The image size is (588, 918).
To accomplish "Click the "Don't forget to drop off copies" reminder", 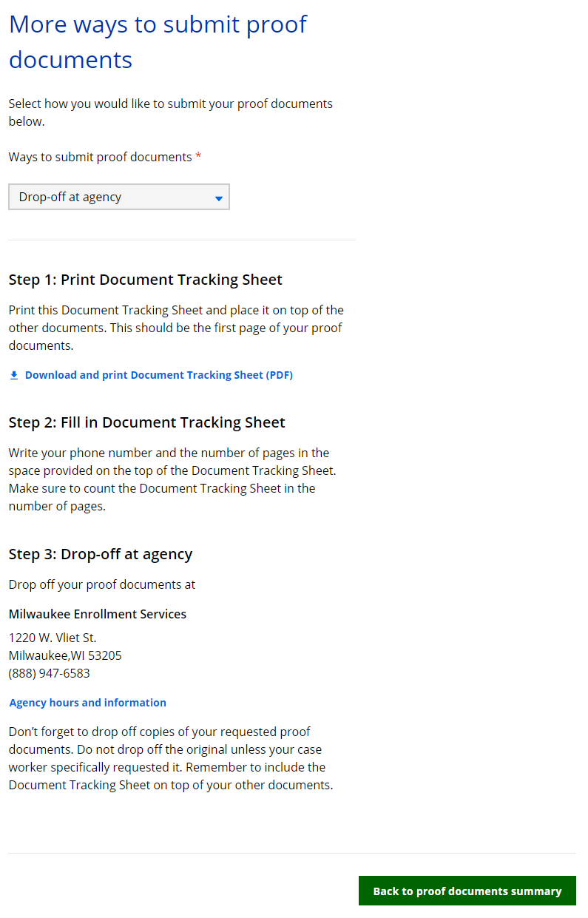I will tap(170, 758).
